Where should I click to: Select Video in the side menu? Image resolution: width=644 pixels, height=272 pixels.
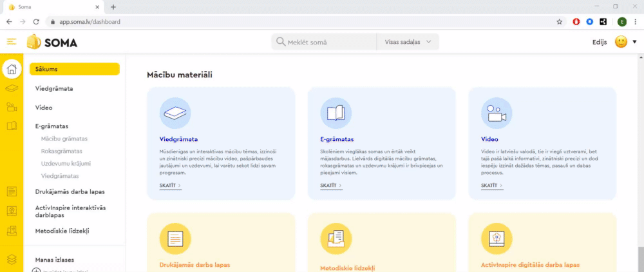point(44,108)
